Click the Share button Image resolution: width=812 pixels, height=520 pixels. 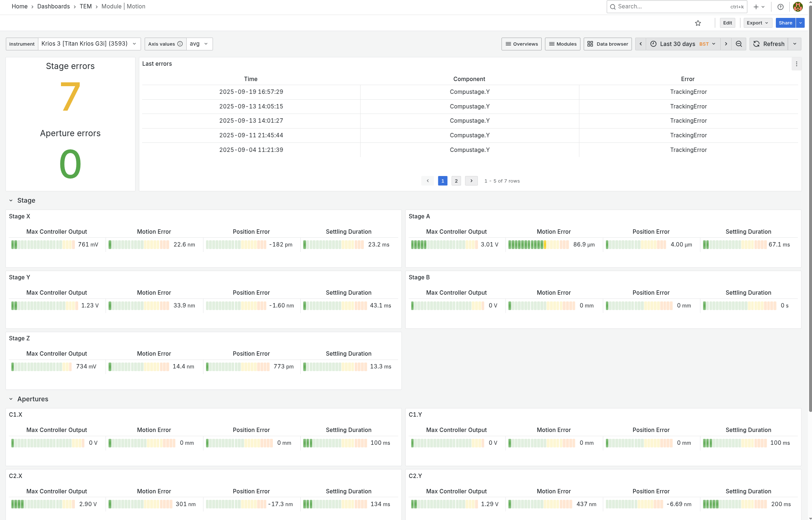785,23
